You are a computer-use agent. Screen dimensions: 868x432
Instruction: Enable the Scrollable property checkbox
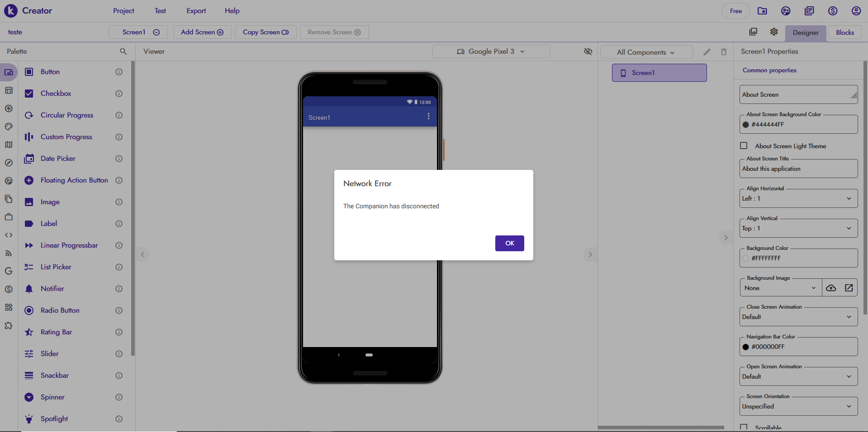click(743, 427)
